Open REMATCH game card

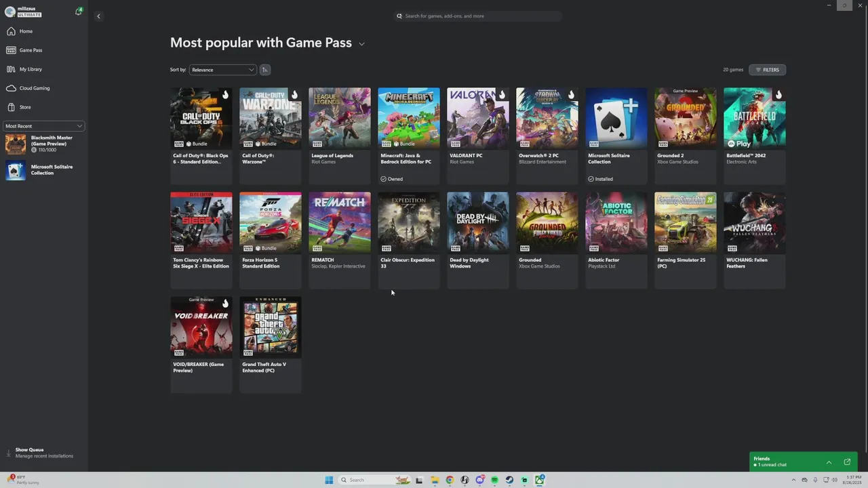point(340,240)
